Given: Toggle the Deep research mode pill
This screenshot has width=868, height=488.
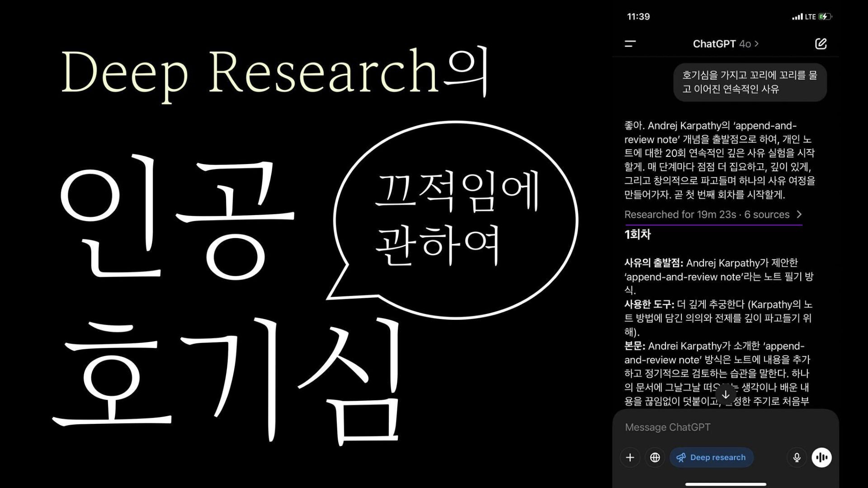Looking at the screenshot, I should (711, 457).
